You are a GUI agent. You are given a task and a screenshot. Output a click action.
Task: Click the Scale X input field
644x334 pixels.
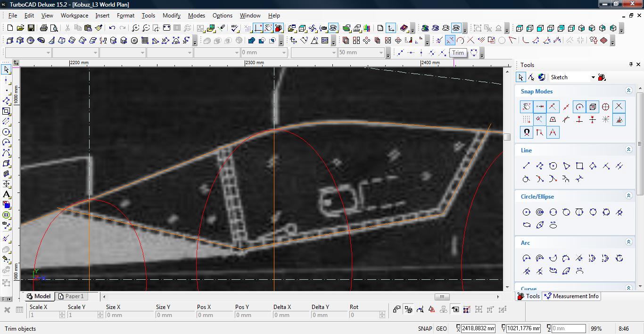(x=47, y=315)
